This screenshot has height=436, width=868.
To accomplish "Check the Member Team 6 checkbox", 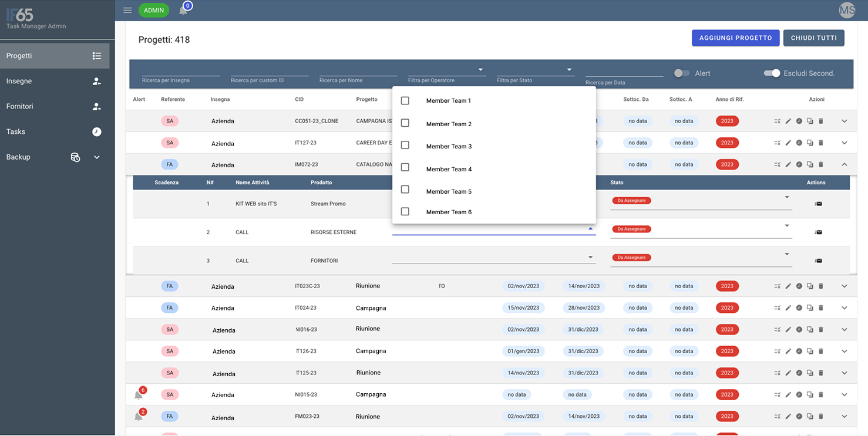I will tap(405, 211).
